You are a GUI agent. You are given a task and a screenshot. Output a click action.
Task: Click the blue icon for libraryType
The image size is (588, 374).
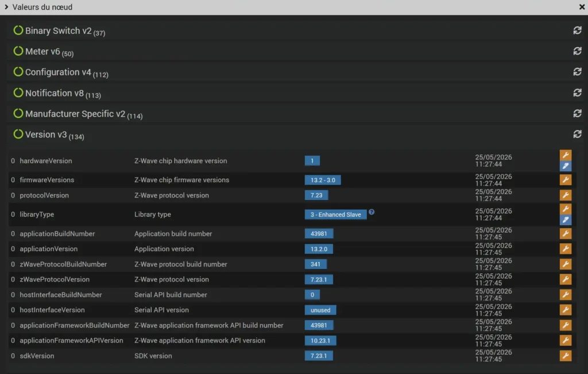tap(566, 220)
